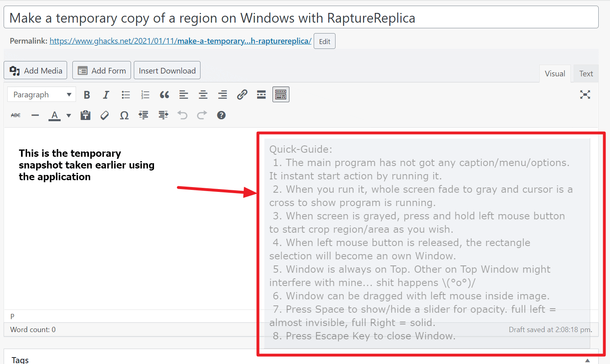This screenshot has width=610, height=364.
Task: Redo the last edit
Action: [x=202, y=115]
